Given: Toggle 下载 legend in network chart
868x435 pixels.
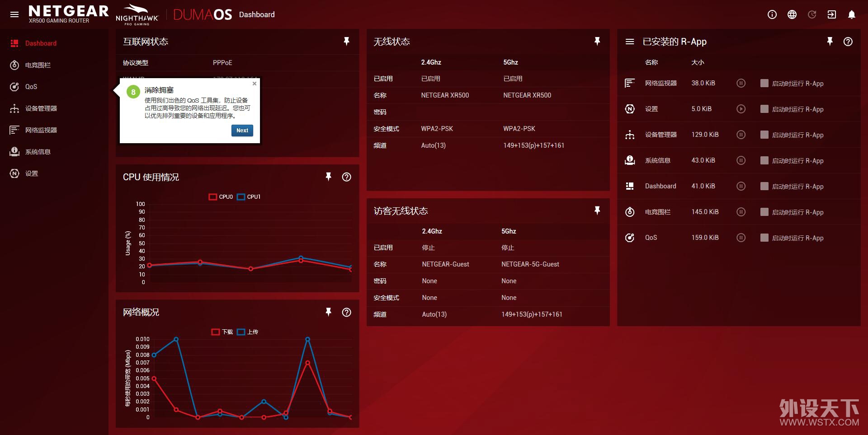Looking at the screenshot, I should [x=222, y=332].
